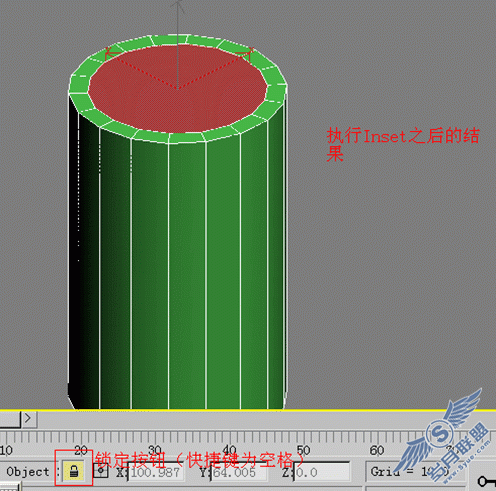Click frame 40 on the timeline ruler
Image resolution: width=496 pixels, height=491 pixels.
point(229,450)
